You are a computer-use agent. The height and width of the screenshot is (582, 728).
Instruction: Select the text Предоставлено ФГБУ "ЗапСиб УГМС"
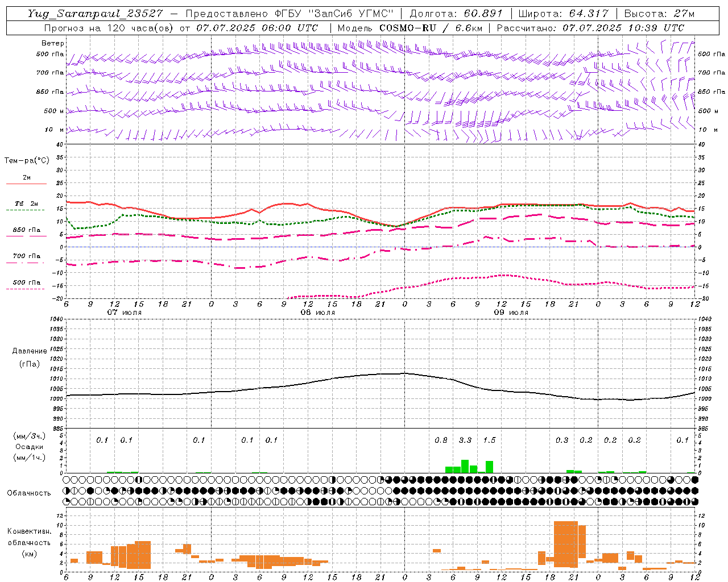[x=290, y=14]
